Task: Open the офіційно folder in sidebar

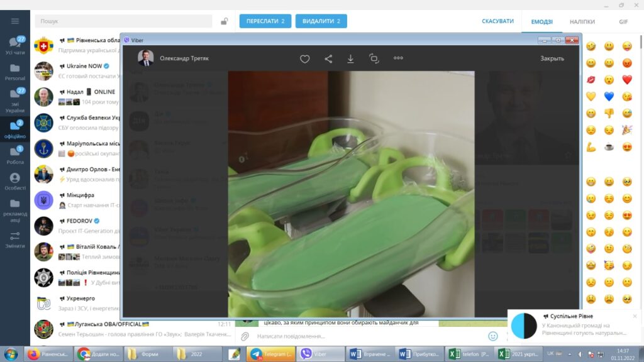Action: [15, 129]
